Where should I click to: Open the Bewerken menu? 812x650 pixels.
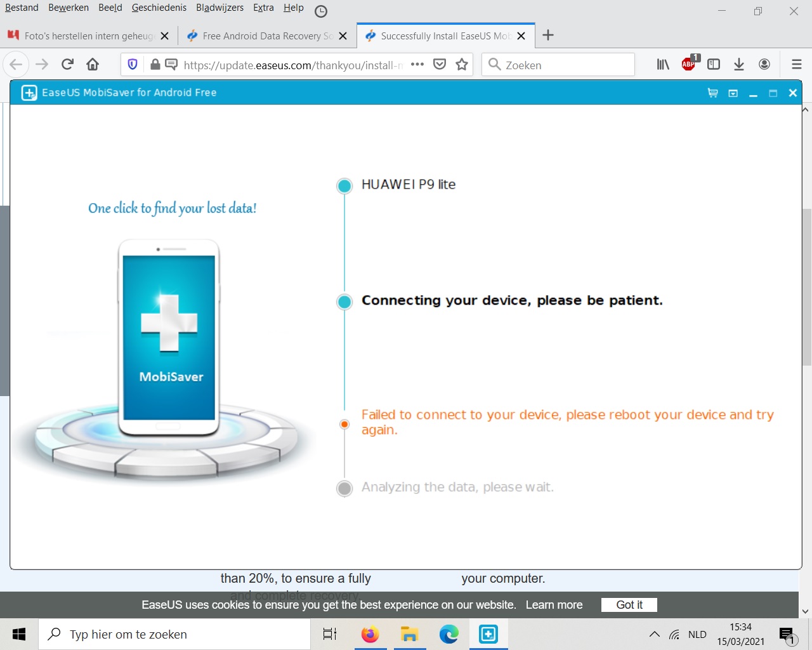point(69,8)
